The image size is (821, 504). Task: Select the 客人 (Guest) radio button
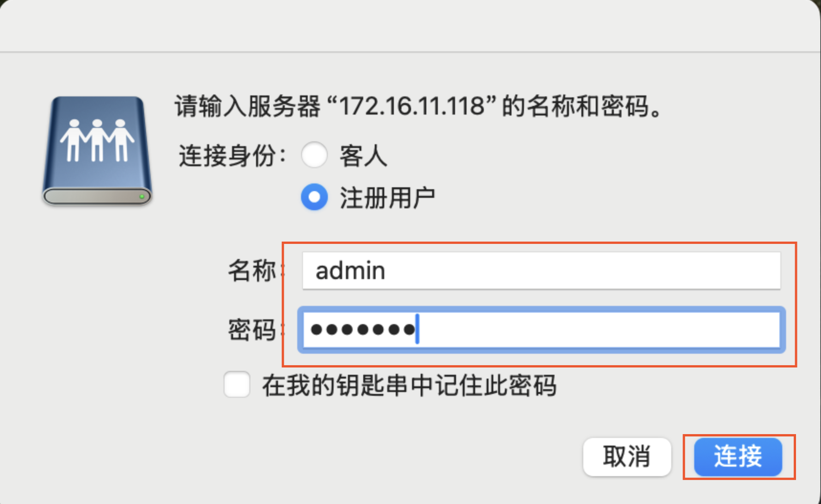coord(314,155)
